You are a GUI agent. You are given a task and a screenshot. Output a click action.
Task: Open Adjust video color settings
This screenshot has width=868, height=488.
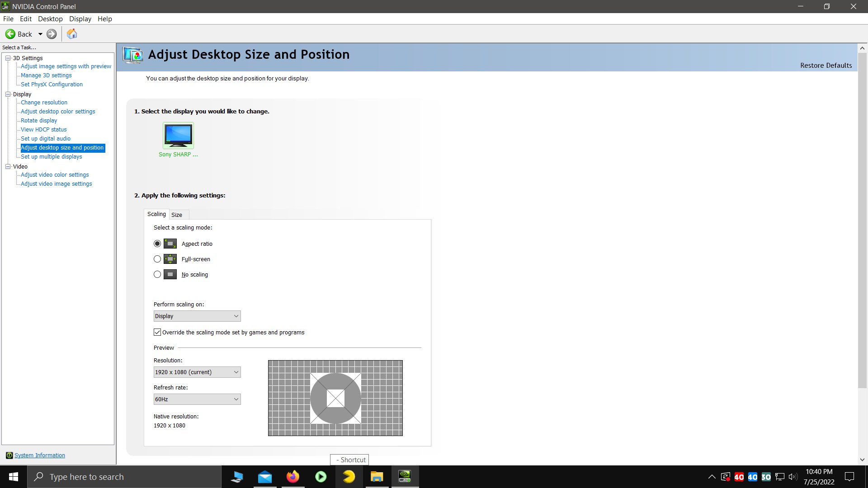[x=55, y=175]
